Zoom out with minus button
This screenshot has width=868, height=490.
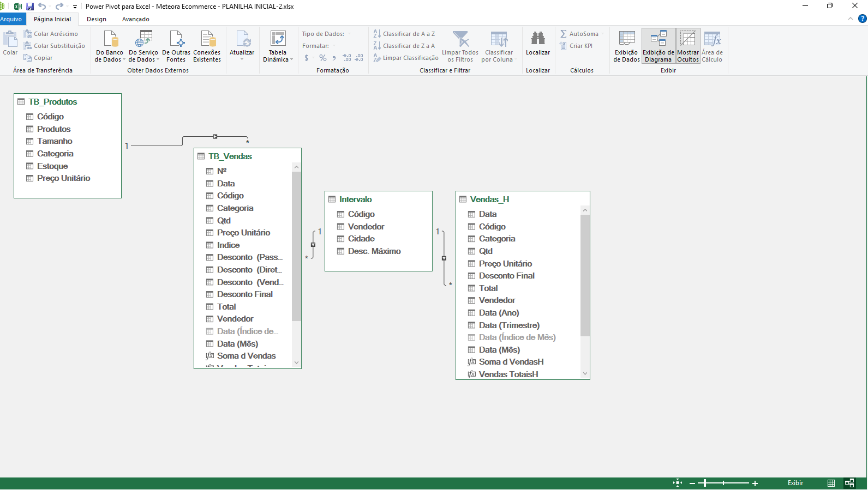click(692, 483)
